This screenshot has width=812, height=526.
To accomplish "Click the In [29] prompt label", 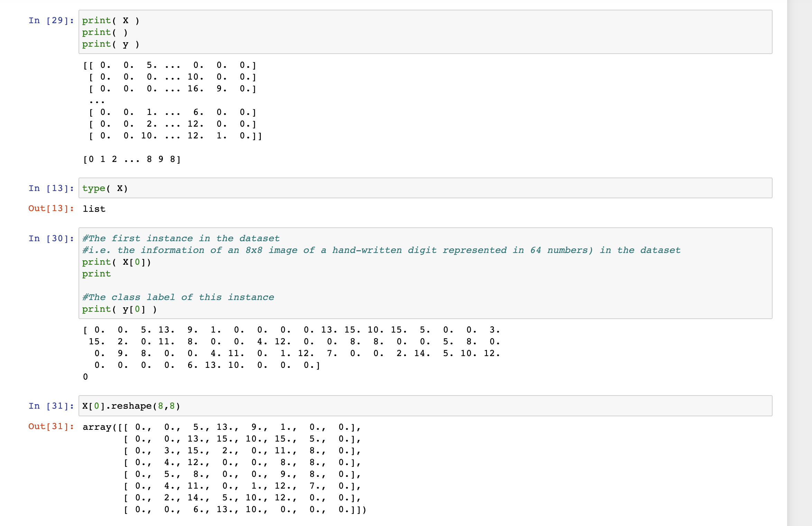I will pyautogui.click(x=51, y=20).
